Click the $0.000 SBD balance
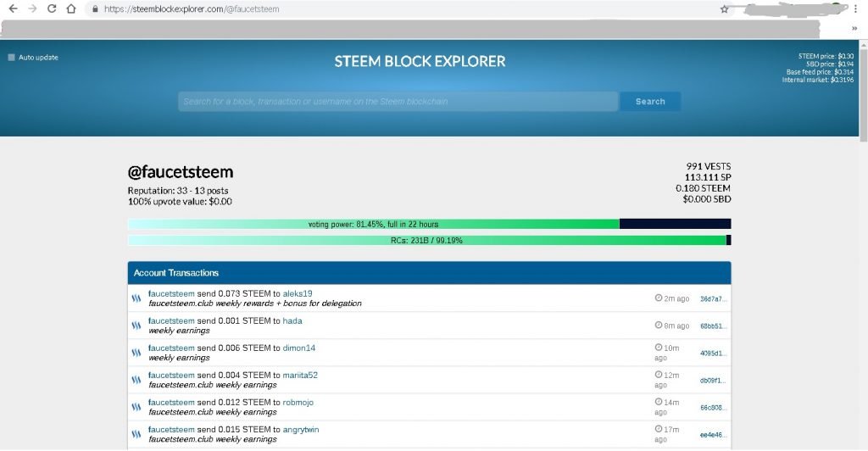 707,198
